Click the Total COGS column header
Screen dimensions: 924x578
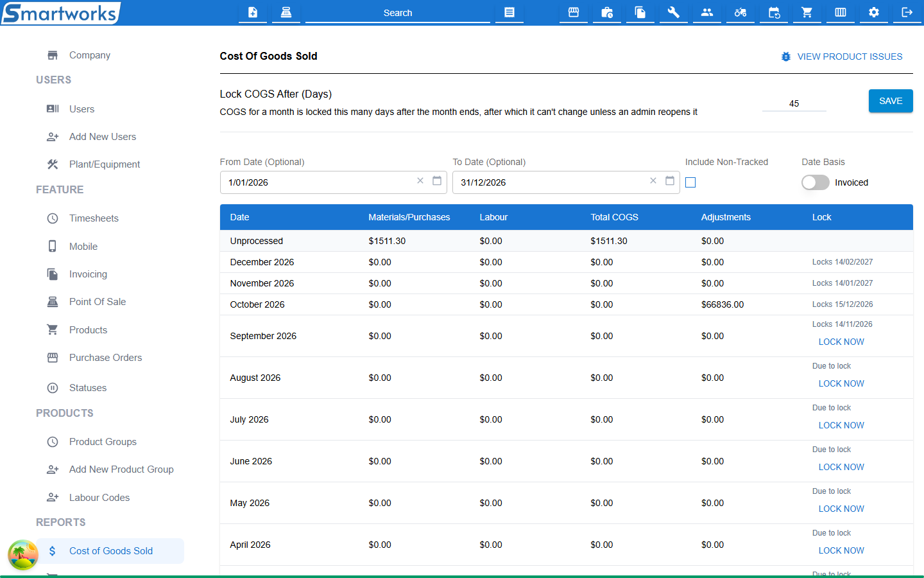point(614,217)
